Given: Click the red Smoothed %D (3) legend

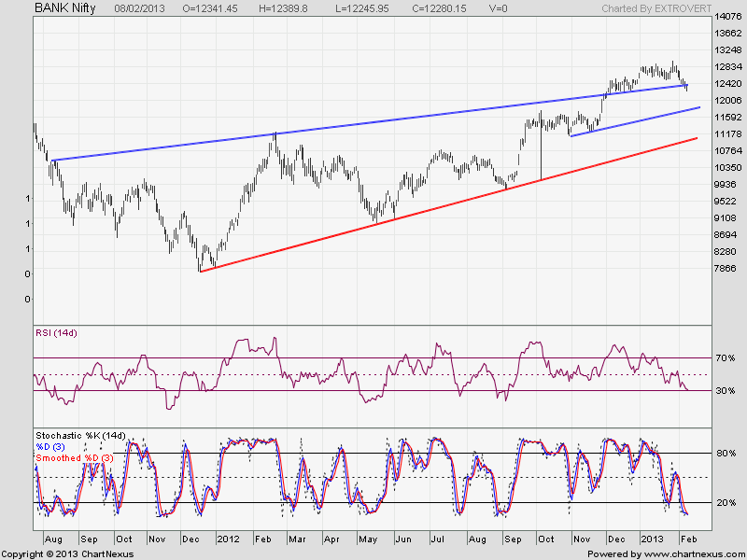Looking at the screenshot, I should click(75, 458).
